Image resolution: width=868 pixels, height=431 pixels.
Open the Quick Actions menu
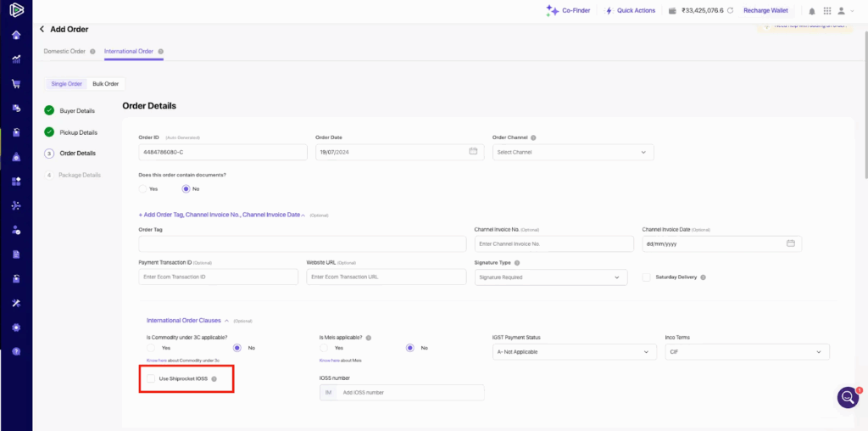[631, 11]
